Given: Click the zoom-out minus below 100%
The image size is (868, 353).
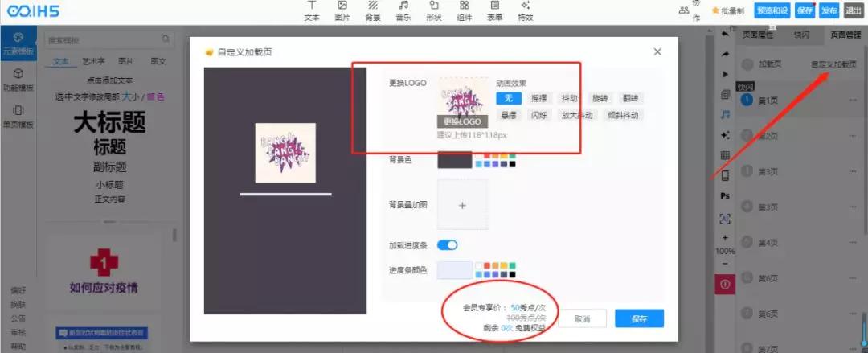Looking at the screenshot, I should click(725, 264).
